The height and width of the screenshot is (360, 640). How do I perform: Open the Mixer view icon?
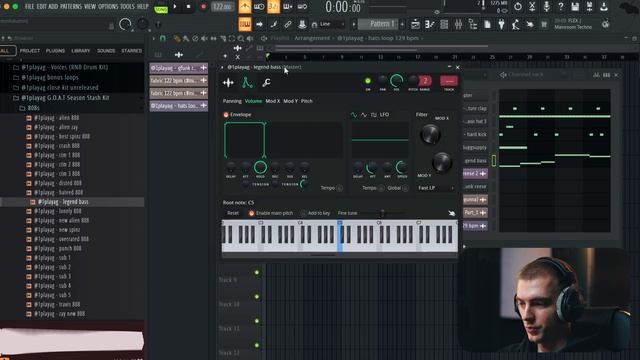coord(458,24)
